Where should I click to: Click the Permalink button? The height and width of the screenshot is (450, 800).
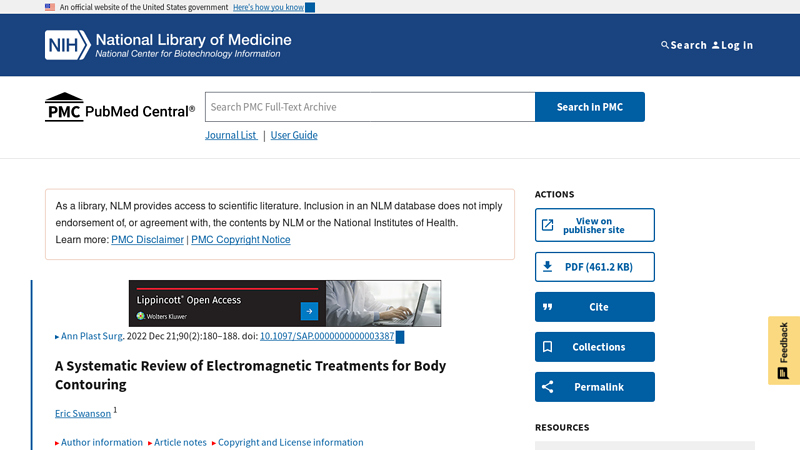(x=595, y=387)
